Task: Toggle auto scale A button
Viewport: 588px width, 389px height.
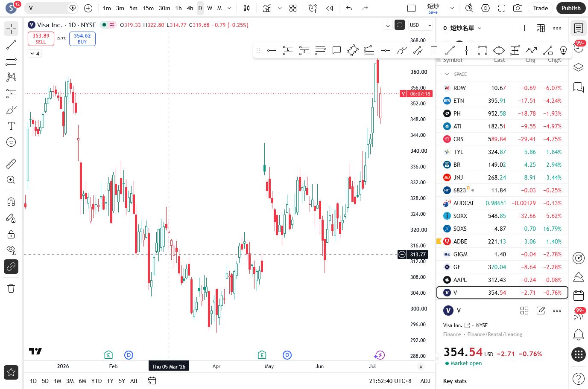Action: [x=421, y=367]
